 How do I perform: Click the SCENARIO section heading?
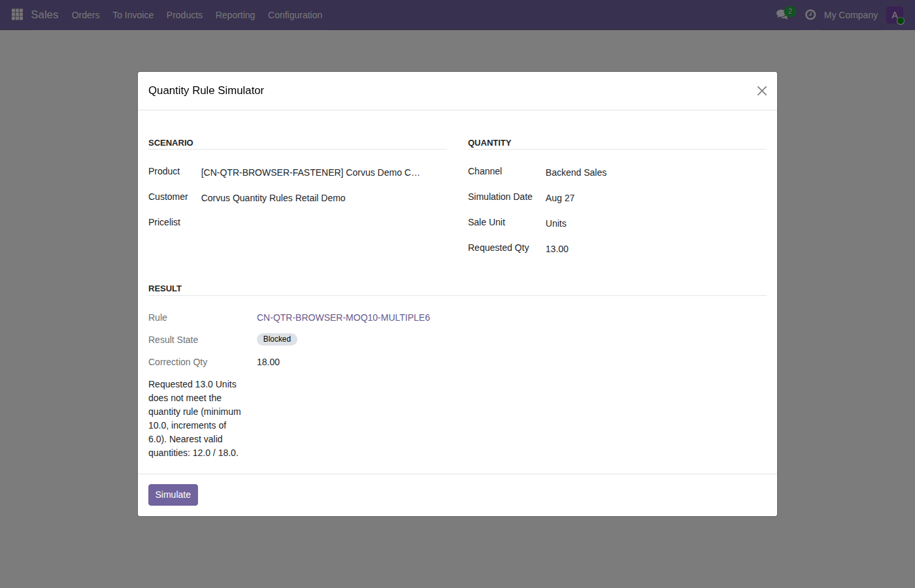click(x=171, y=143)
